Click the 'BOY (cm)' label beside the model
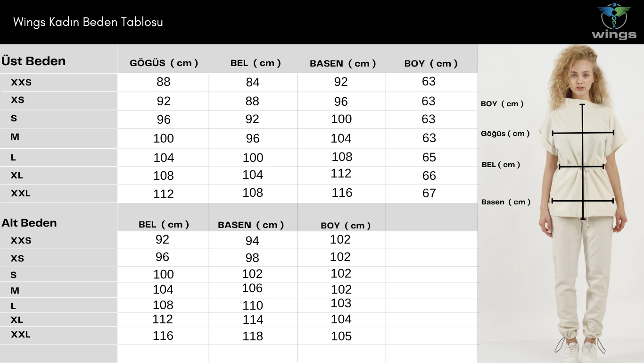Viewport: 644px width, 363px height. pos(502,104)
